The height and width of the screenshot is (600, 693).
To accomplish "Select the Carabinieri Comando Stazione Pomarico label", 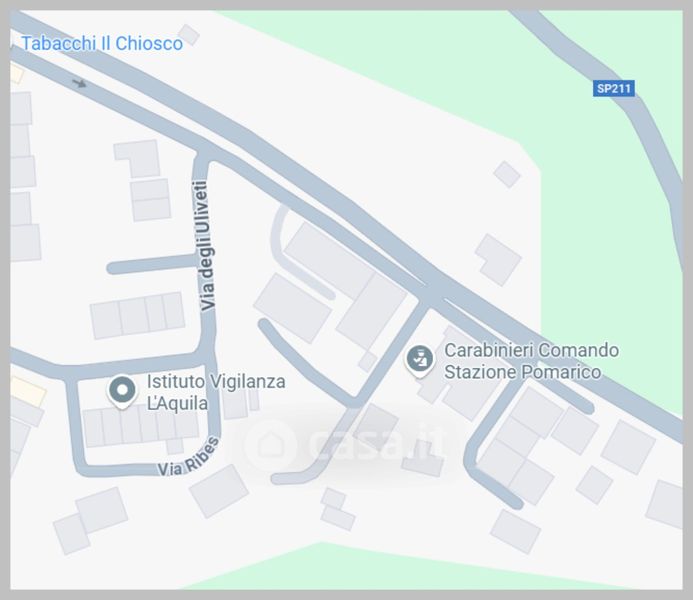I will [x=531, y=361].
